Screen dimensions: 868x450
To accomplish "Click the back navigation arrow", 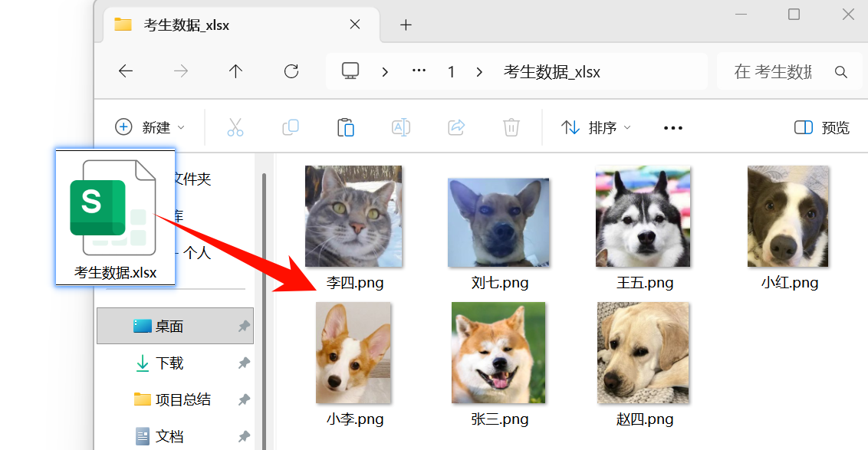I will coord(125,71).
